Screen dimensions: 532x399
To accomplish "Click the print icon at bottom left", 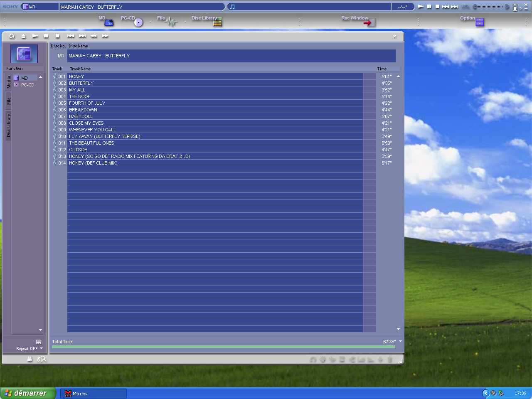I will [30, 359].
